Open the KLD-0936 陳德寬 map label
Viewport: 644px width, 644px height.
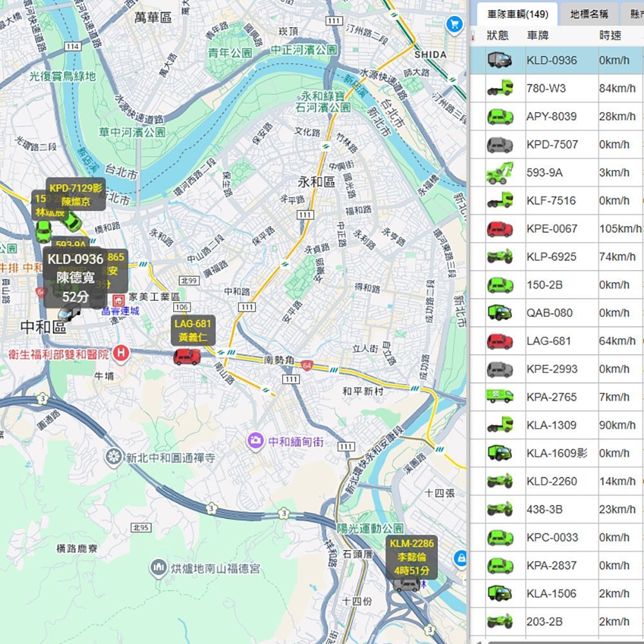[x=75, y=278]
